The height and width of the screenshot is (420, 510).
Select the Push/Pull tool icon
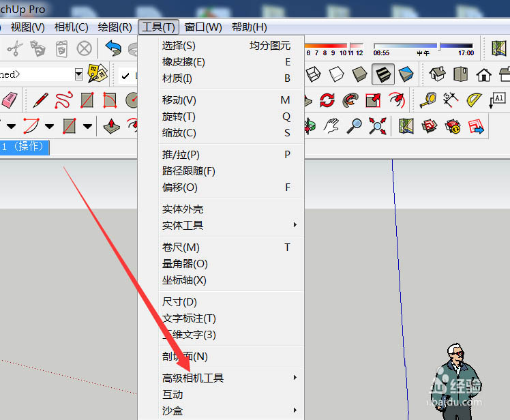click(112, 126)
